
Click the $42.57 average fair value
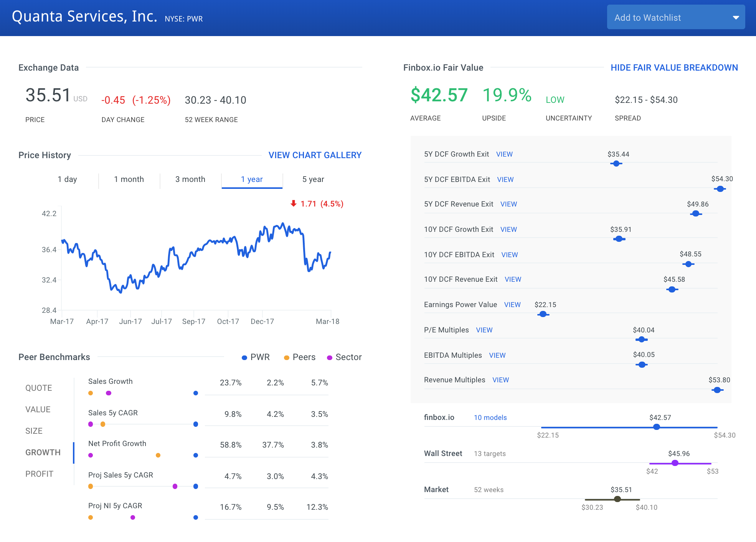(x=439, y=95)
